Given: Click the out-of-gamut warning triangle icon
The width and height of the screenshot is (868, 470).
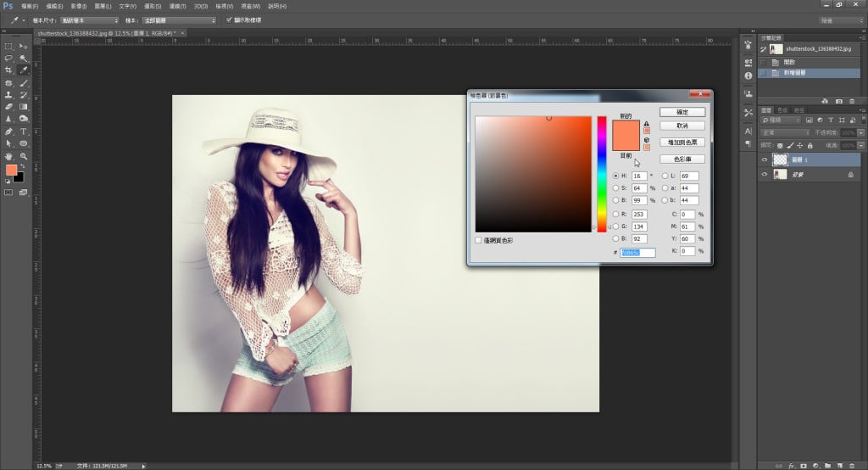Looking at the screenshot, I should (647, 122).
